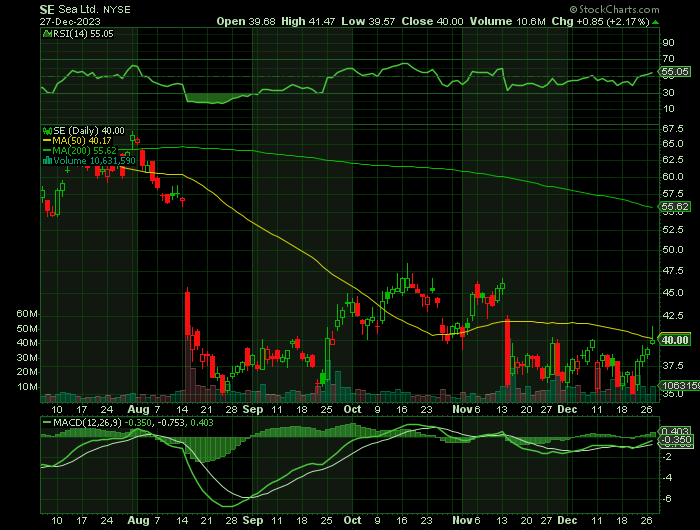The image size is (700, 530).
Task: Select the 27-Dec-2023 date label
Action: click(x=70, y=21)
